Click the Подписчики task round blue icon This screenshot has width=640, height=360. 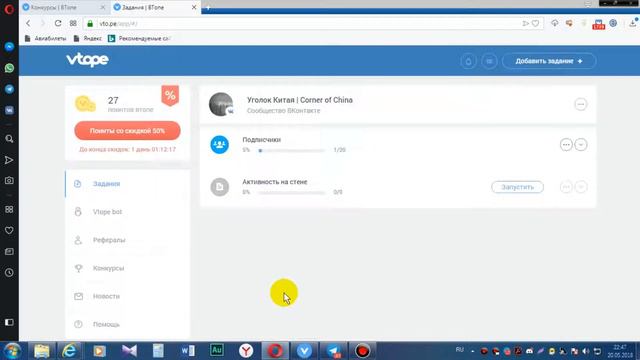[220, 144]
